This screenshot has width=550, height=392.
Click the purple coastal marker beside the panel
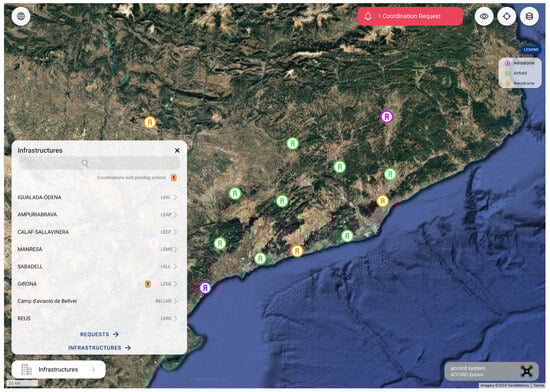tap(205, 288)
